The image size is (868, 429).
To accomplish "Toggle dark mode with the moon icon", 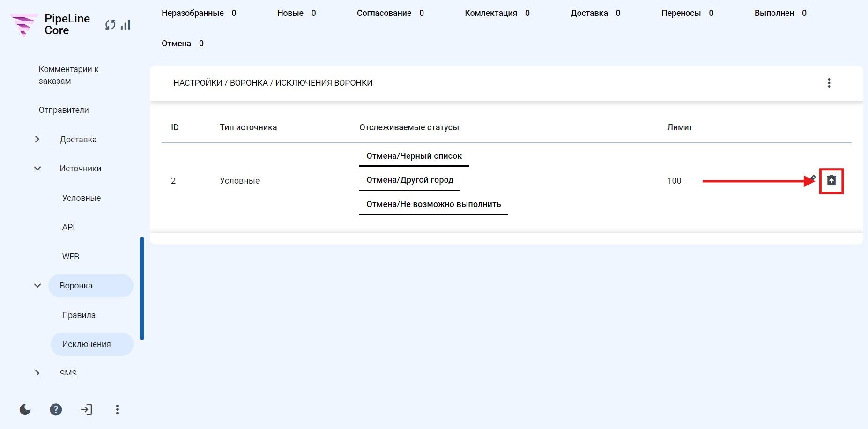I will pos(25,410).
